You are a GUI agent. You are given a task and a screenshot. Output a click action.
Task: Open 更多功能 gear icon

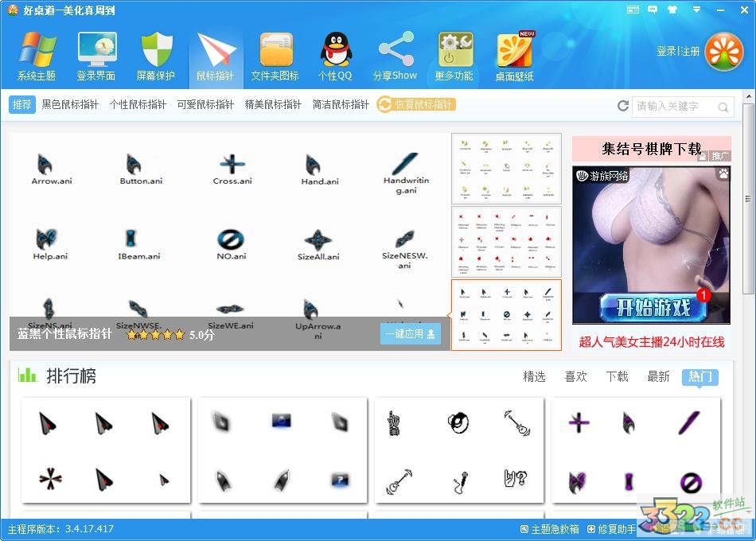click(x=454, y=51)
